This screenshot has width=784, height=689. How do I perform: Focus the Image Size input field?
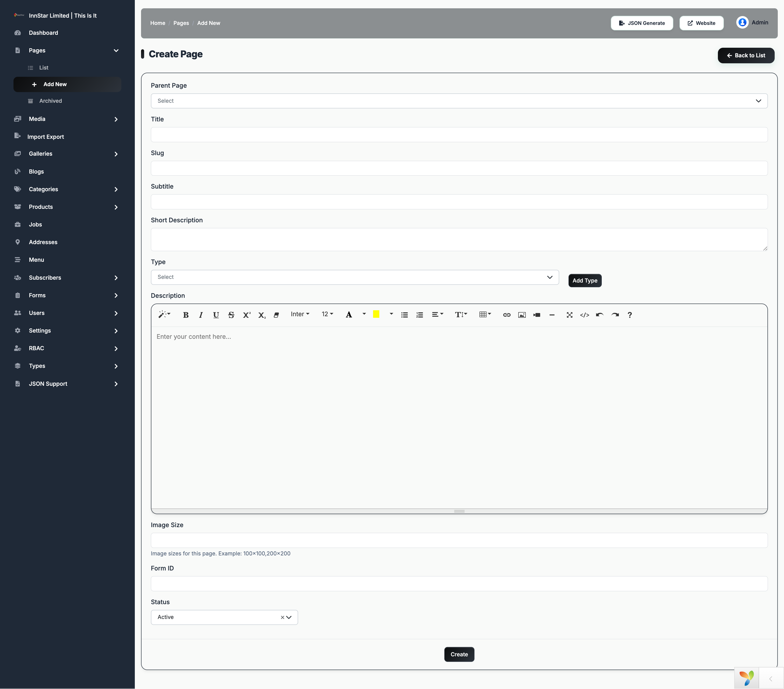(459, 540)
